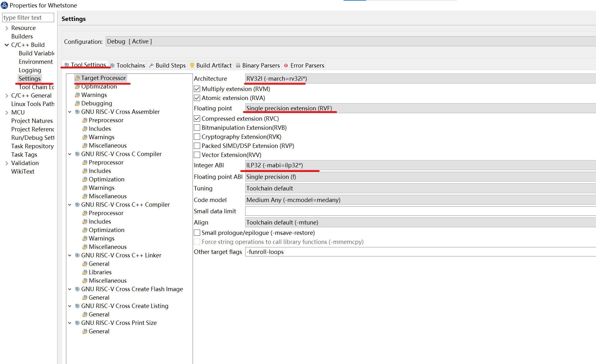Toggle Small prologue/epilogue (-msave-restore) checkbox
The image size is (596, 364).
197,233
